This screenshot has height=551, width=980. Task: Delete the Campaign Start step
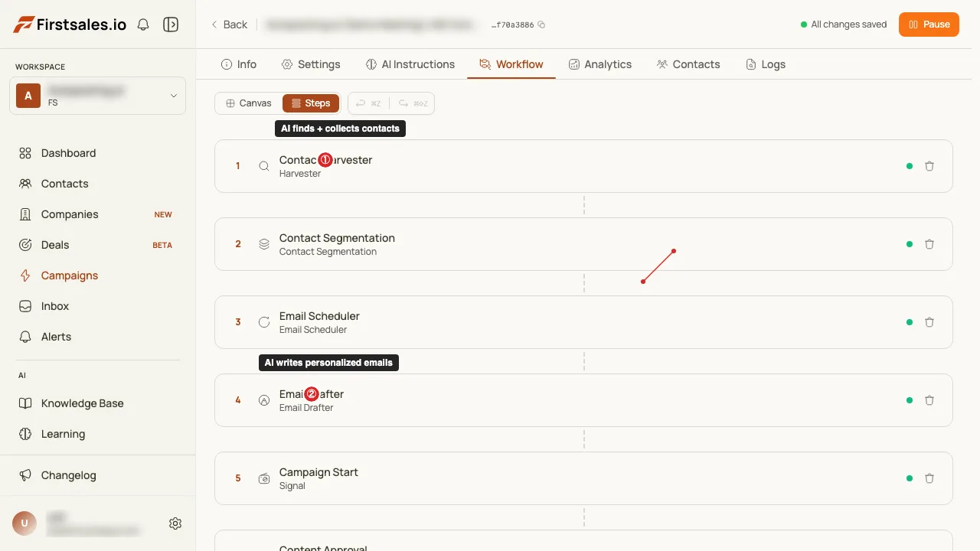point(929,478)
